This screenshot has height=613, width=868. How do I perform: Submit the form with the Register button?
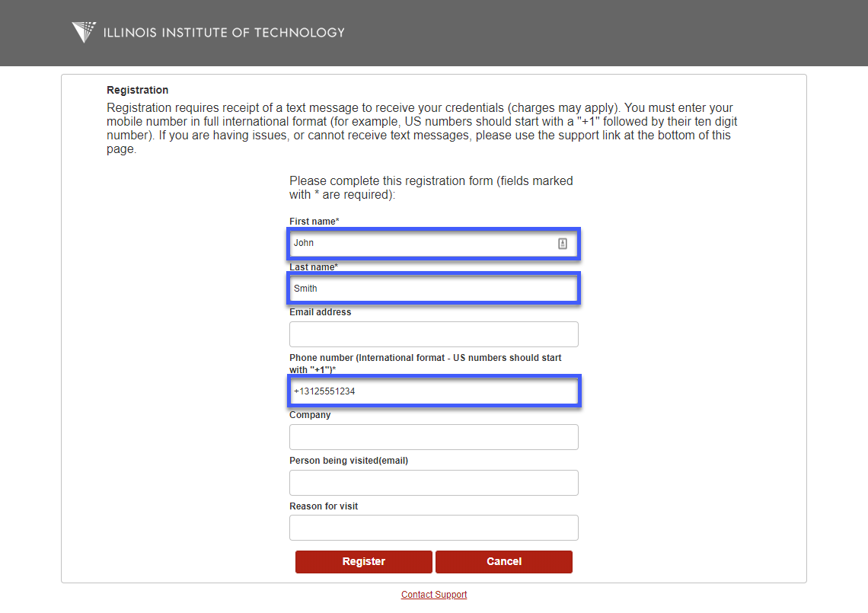click(364, 561)
